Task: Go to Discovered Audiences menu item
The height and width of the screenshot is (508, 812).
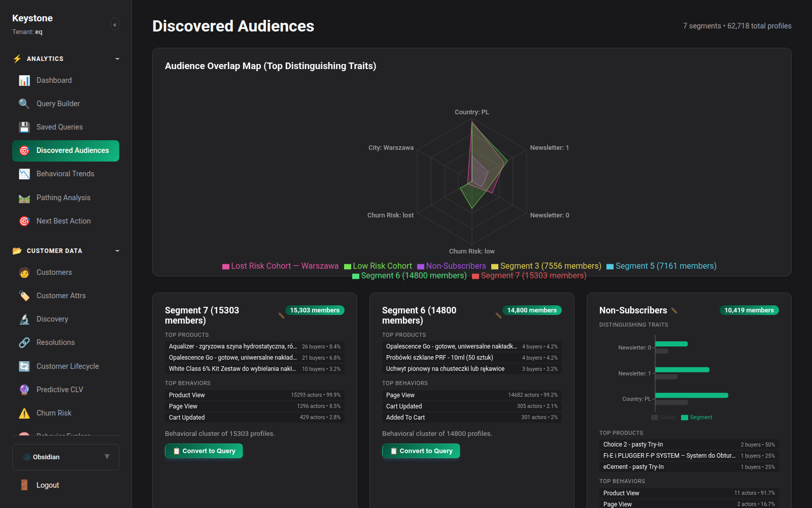Action: coord(65,151)
